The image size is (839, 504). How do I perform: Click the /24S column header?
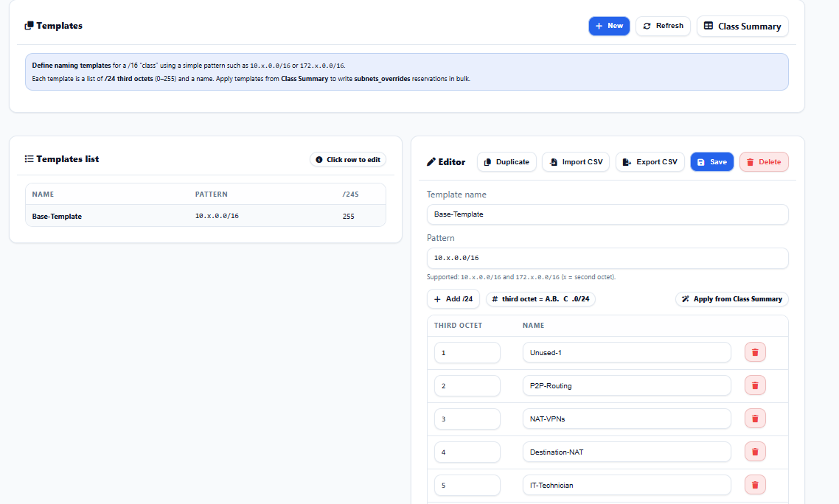[350, 195]
